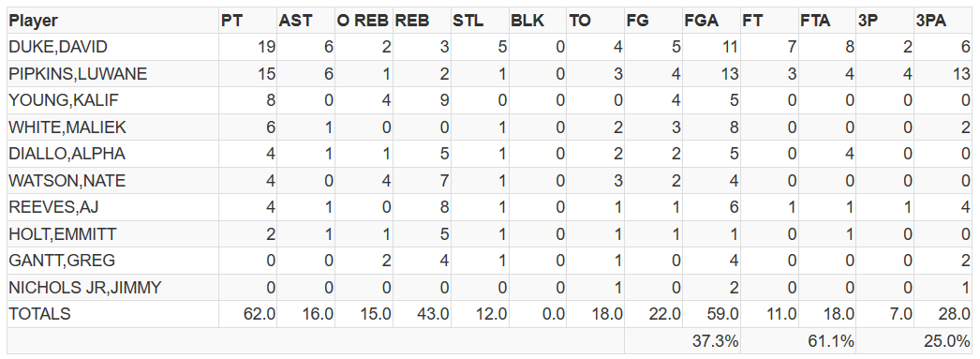Click the AST column header
980x359 pixels.
click(x=295, y=21)
